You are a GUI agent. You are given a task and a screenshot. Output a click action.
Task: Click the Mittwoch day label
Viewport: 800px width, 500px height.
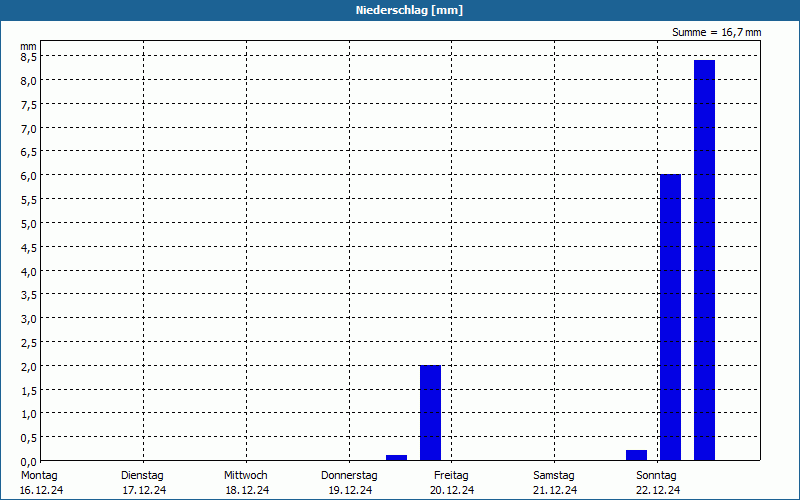[245, 476]
